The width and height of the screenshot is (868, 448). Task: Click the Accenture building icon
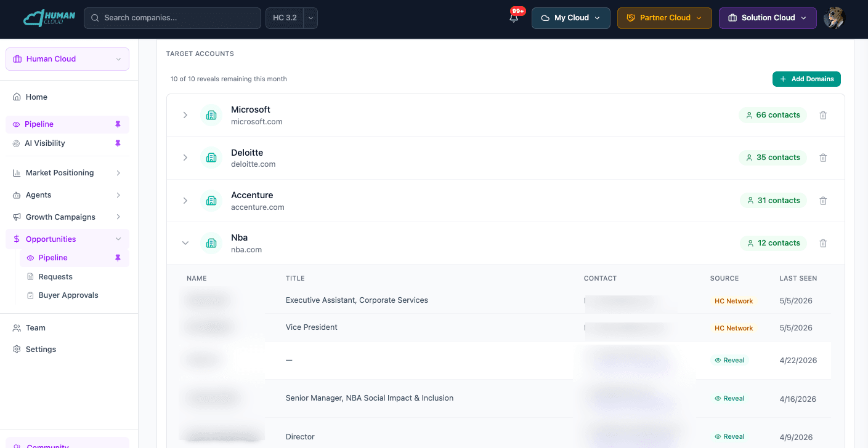click(x=211, y=201)
